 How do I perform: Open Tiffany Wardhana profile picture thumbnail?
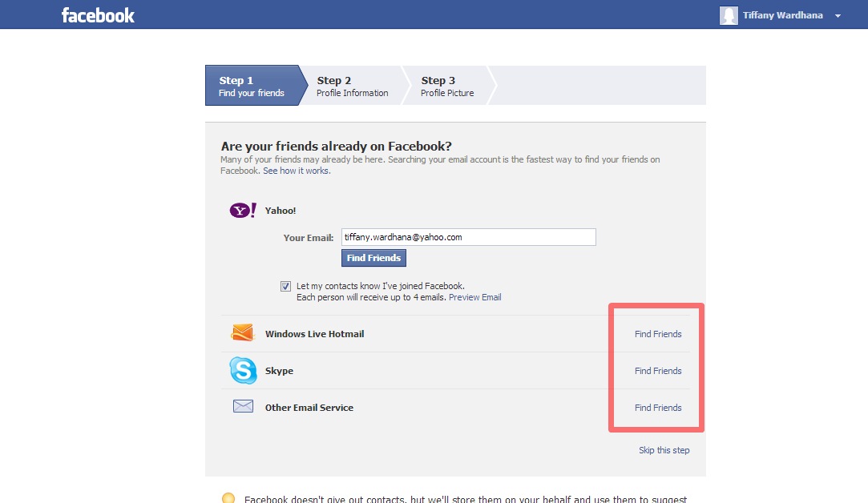(x=729, y=15)
